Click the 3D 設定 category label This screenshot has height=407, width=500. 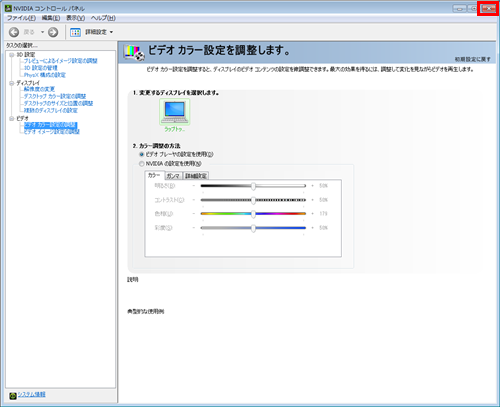coord(26,55)
